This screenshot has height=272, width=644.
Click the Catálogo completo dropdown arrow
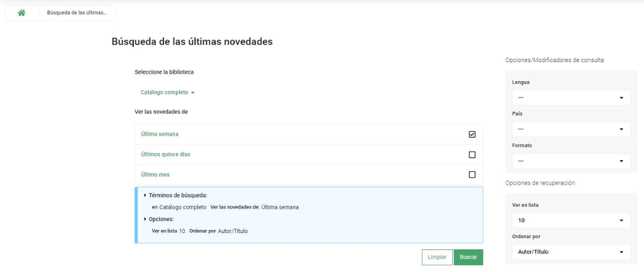point(193,93)
